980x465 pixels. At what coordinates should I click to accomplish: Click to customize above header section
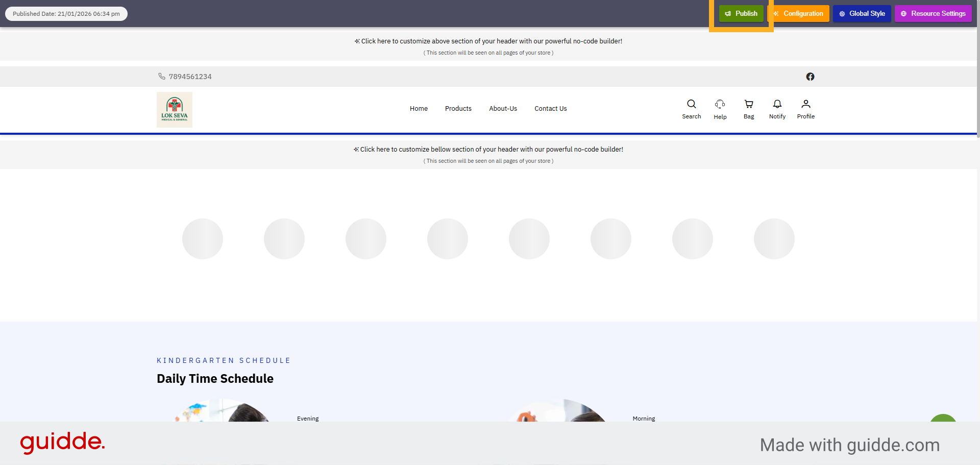tap(488, 41)
